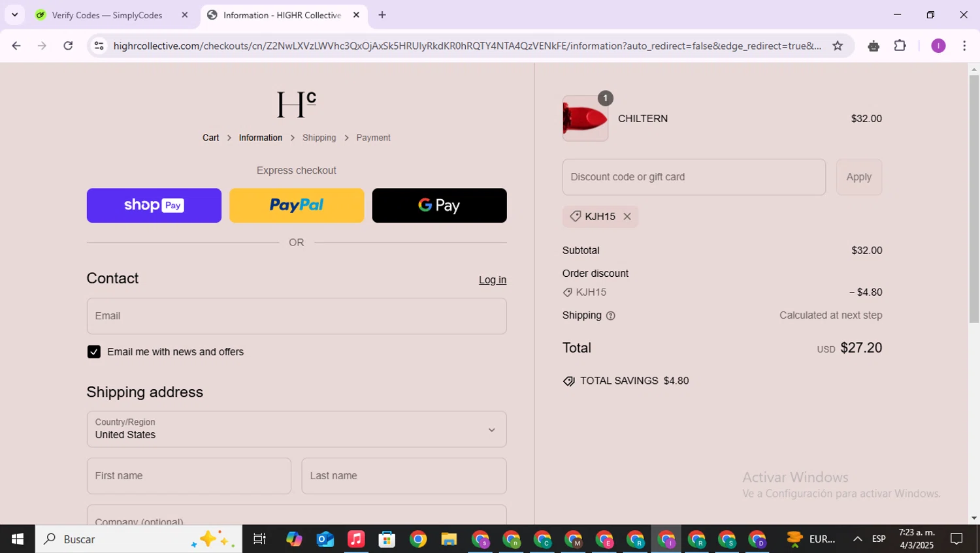Focus the First name field

(189, 476)
